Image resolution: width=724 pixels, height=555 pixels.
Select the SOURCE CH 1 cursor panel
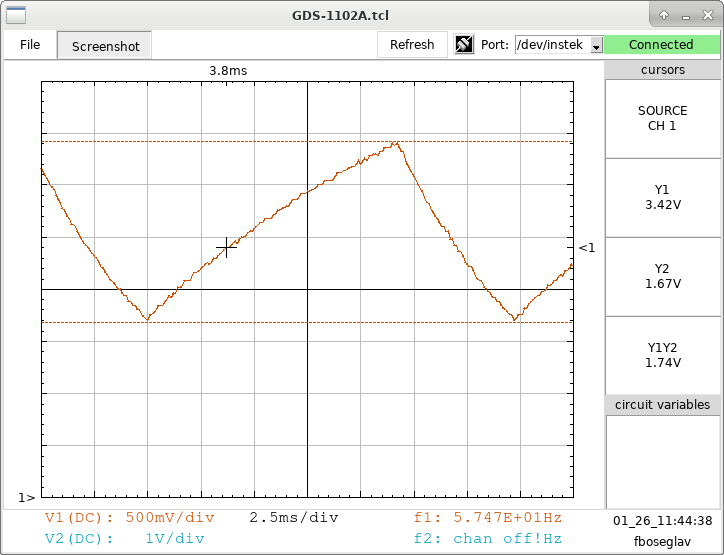tap(662, 118)
